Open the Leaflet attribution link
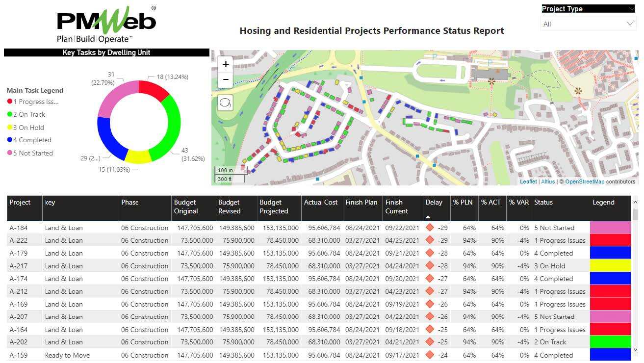Viewport: 644px width, 363px height. tap(528, 181)
